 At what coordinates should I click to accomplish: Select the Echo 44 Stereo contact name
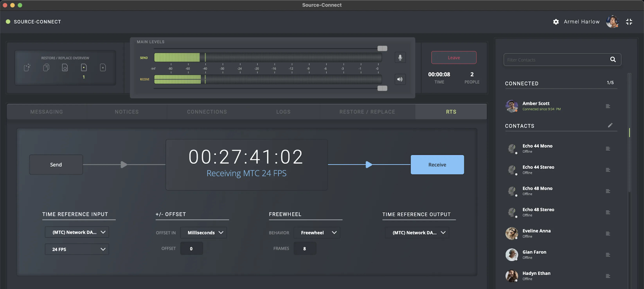538,167
